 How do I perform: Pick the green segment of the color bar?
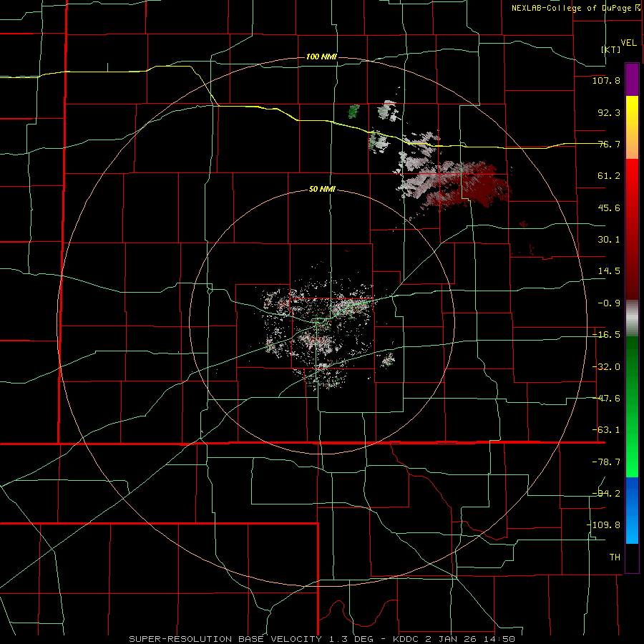click(x=632, y=406)
